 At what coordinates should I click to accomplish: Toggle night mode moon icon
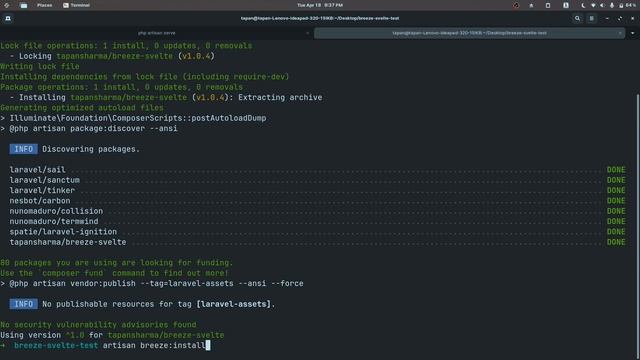point(583,5)
